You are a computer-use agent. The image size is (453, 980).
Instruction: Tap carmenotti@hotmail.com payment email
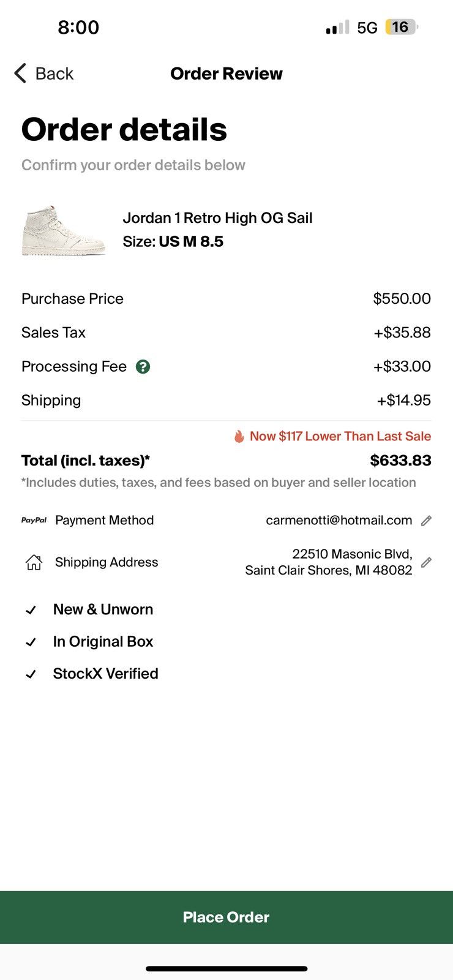pos(339,521)
